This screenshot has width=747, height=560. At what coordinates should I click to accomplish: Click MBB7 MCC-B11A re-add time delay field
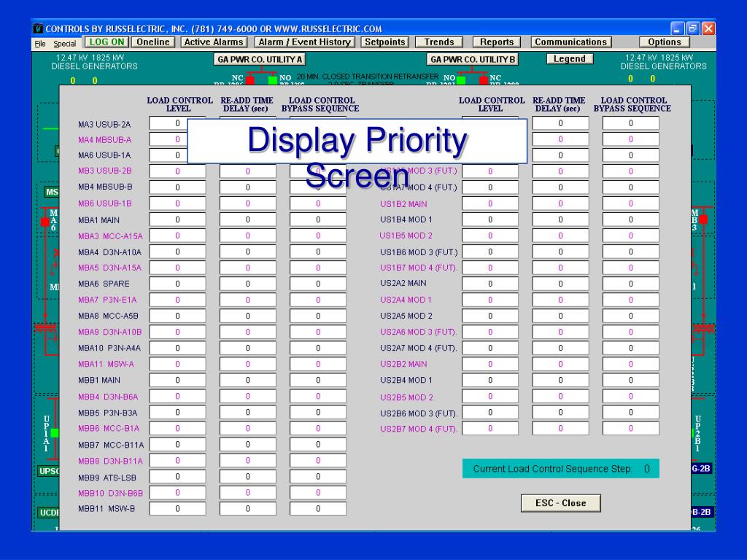pyautogui.click(x=248, y=444)
